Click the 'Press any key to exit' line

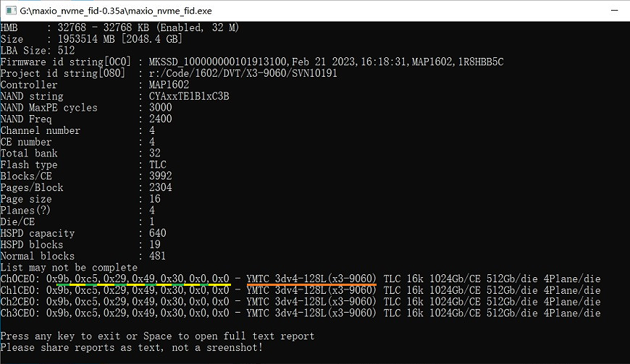(158, 337)
